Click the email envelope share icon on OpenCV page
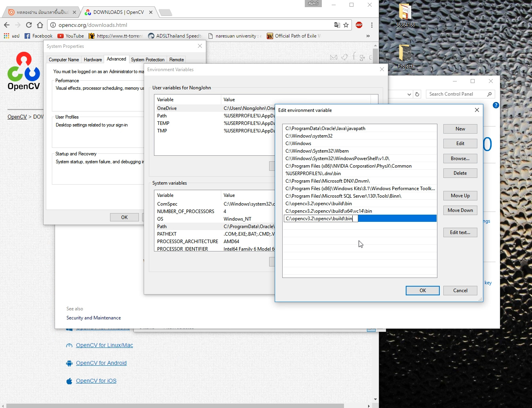 pyautogui.click(x=334, y=57)
